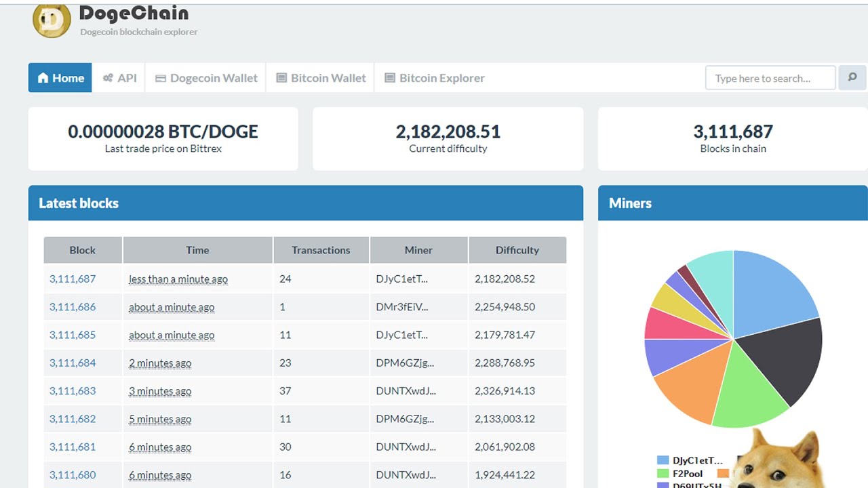Click '5 minutes ago' timestamp
Image resolution: width=868 pixels, height=488 pixels.
(x=160, y=419)
